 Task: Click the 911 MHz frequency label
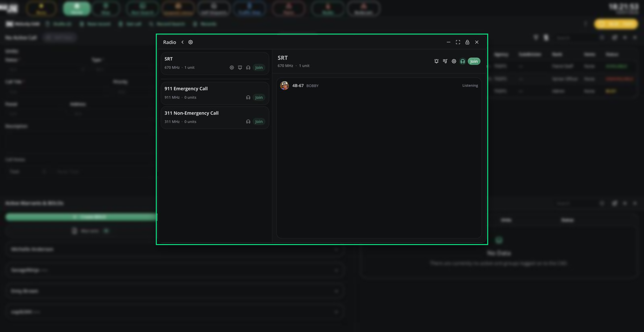point(172,97)
